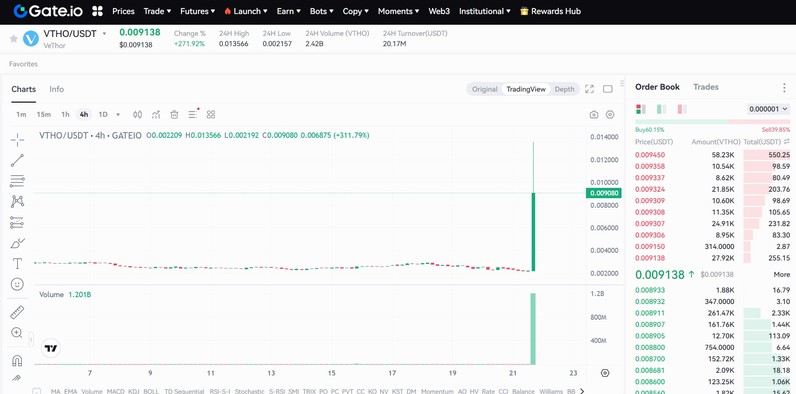This screenshot has width=796, height=394.
Task: Show buy orders only view
Action: pyautogui.click(x=661, y=109)
